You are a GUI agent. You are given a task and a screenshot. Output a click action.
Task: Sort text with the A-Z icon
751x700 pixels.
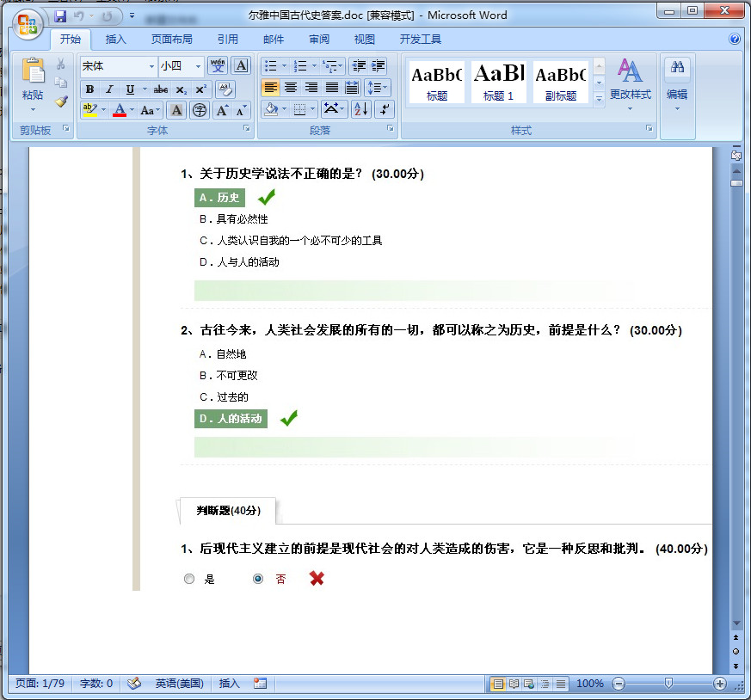tap(361, 109)
